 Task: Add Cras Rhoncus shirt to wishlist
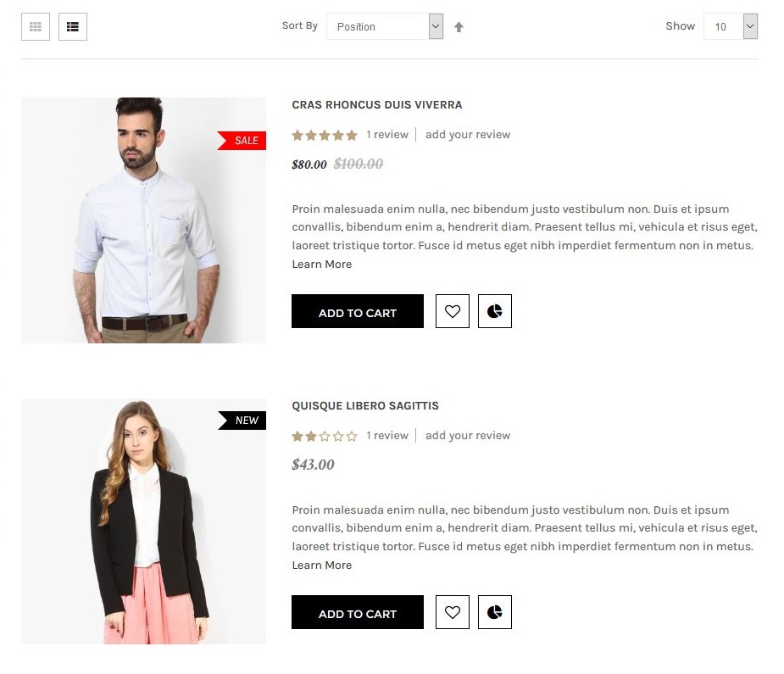(453, 311)
